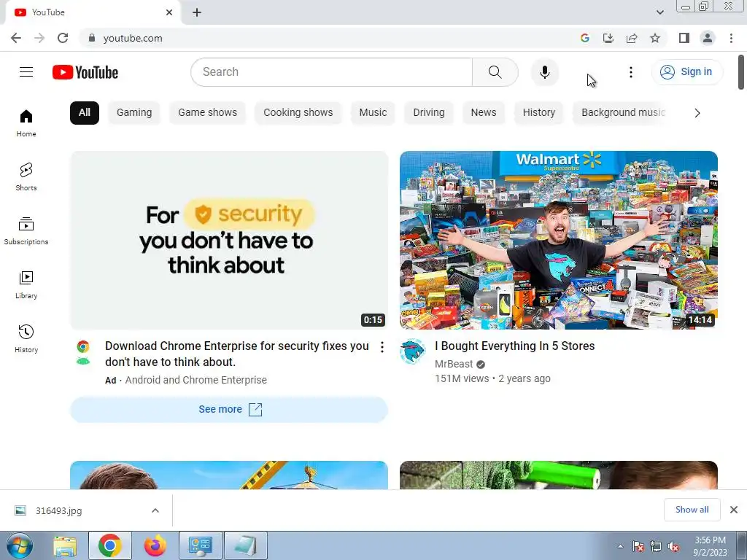The height and width of the screenshot is (560, 747).
Task: Select the Gaming filter chip
Action: point(134,113)
